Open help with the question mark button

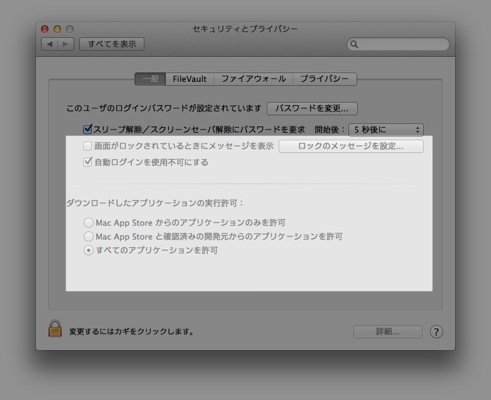pos(436,332)
